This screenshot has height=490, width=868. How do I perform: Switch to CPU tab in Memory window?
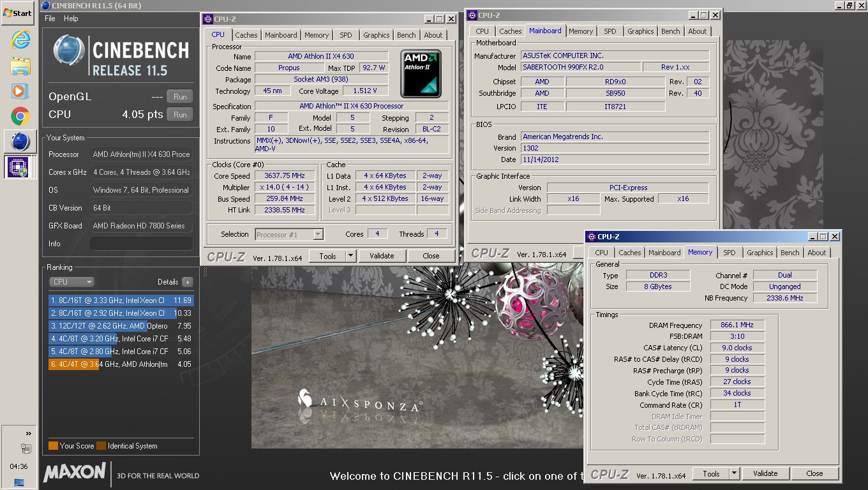point(602,253)
